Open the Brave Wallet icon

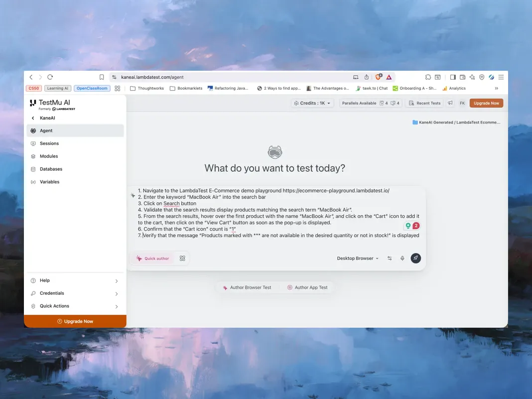(462, 77)
